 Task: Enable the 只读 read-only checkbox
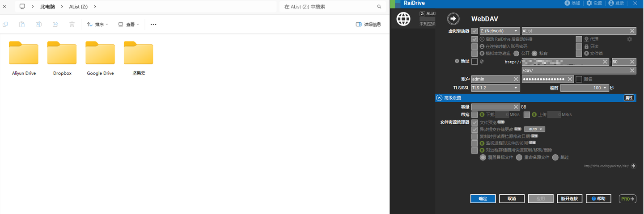(x=579, y=46)
